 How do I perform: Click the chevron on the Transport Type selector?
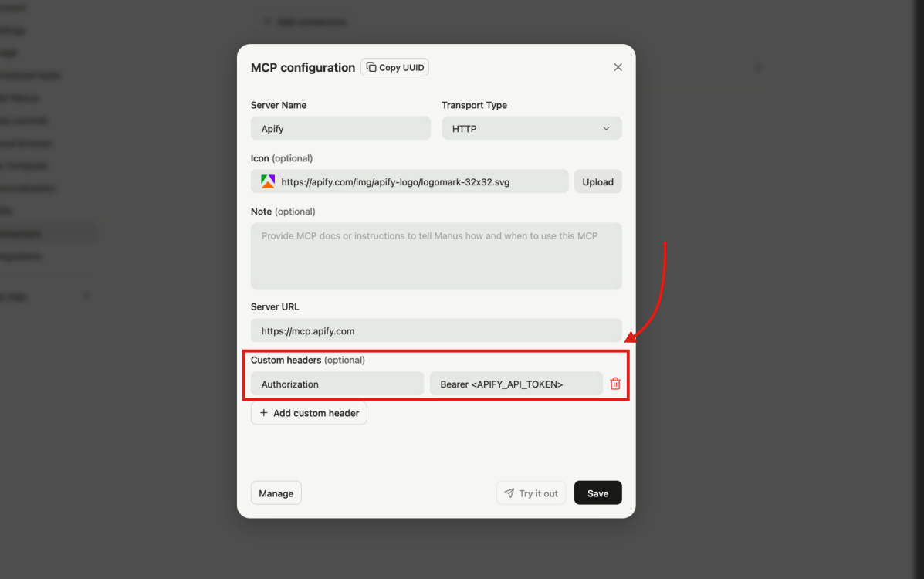[x=608, y=128]
